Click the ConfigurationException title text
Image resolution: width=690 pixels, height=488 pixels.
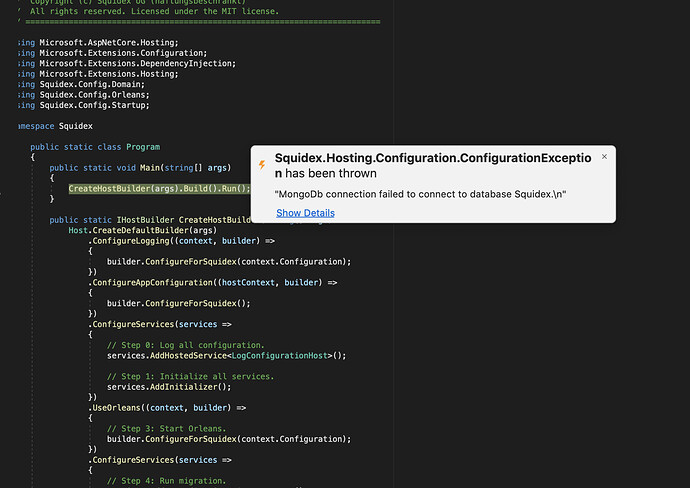[x=433, y=165]
